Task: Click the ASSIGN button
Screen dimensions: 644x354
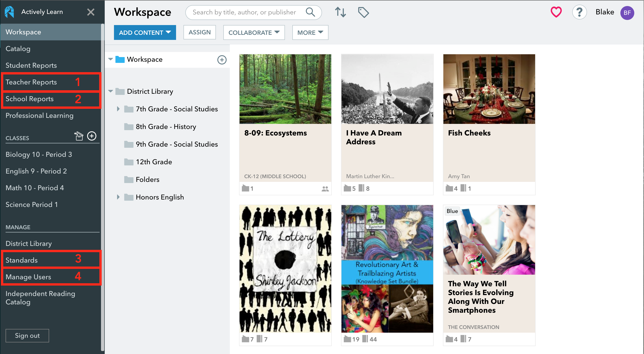Action: click(199, 32)
